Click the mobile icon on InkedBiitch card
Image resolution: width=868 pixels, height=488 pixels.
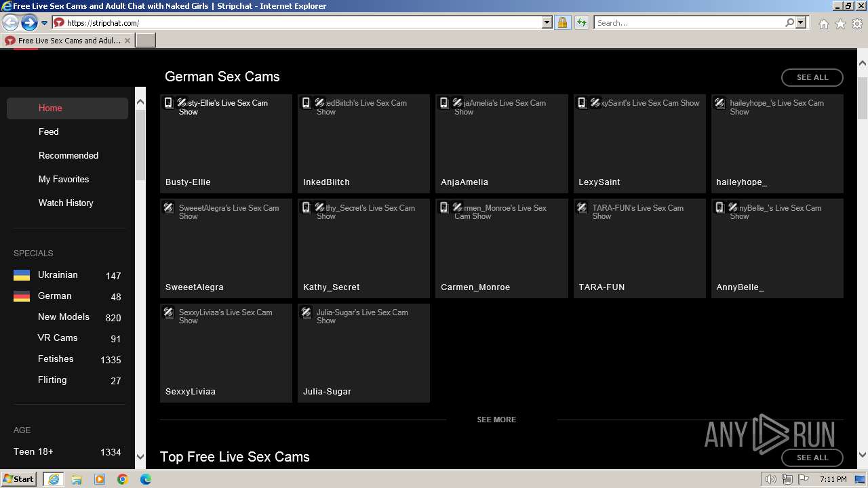(x=307, y=103)
